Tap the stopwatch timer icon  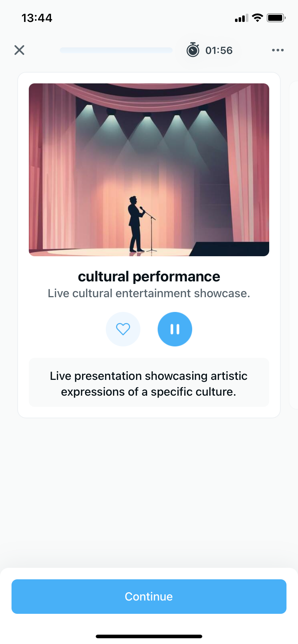(x=193, y=50)
